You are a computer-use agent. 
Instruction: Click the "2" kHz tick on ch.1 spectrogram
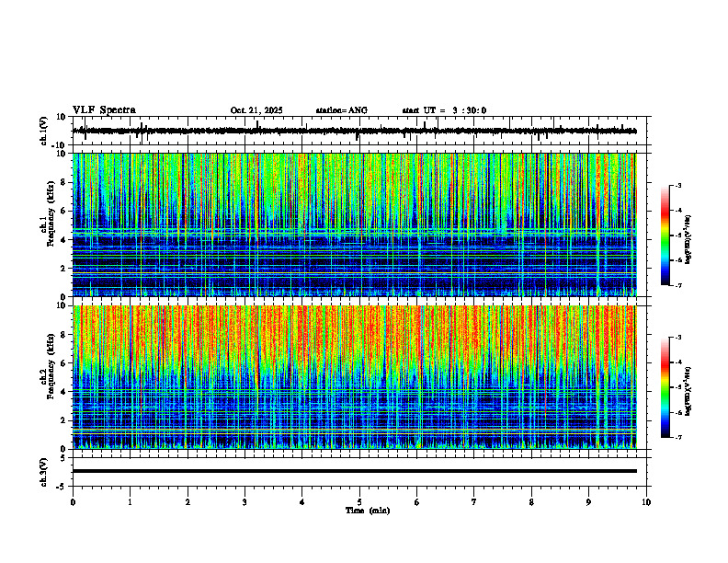click(x=64, y=269)
